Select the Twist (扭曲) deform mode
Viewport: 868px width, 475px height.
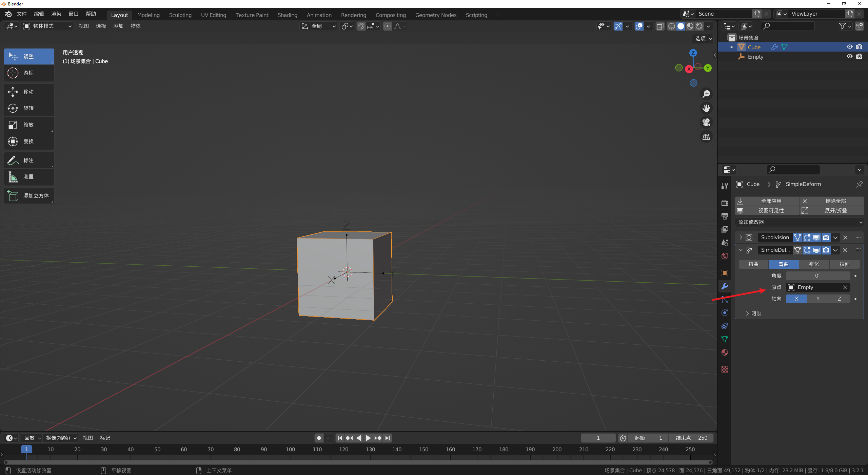coord(753,264)
